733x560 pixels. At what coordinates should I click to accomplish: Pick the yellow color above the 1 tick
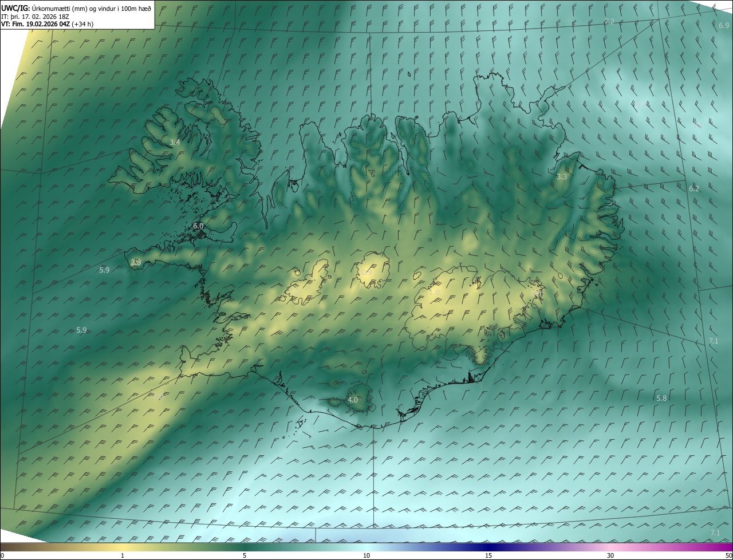[123, 547]
